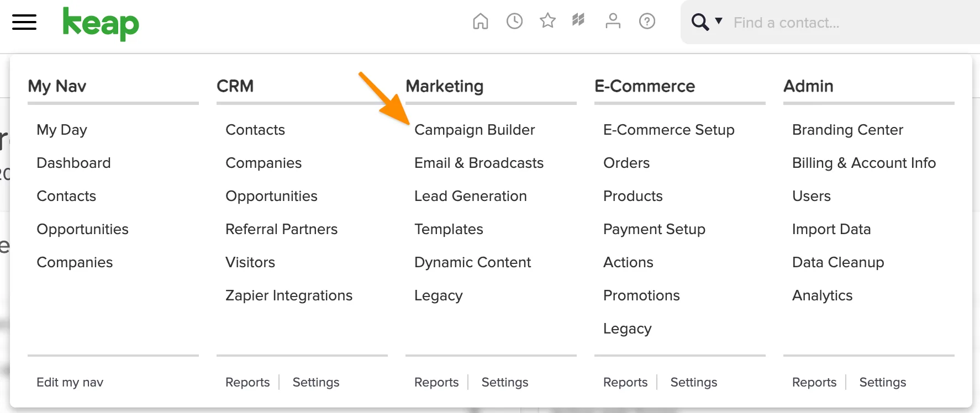Open E-Commerce Setup

point(669,130)
